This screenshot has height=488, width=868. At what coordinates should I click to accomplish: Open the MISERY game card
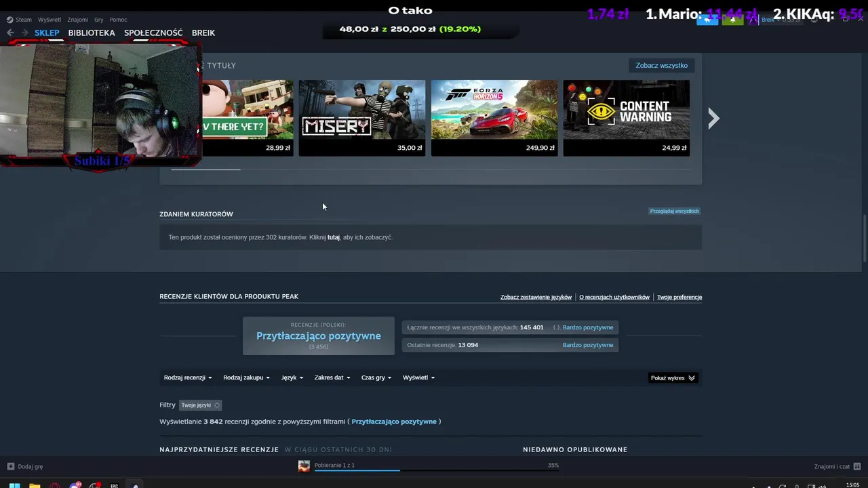[362, 118]
